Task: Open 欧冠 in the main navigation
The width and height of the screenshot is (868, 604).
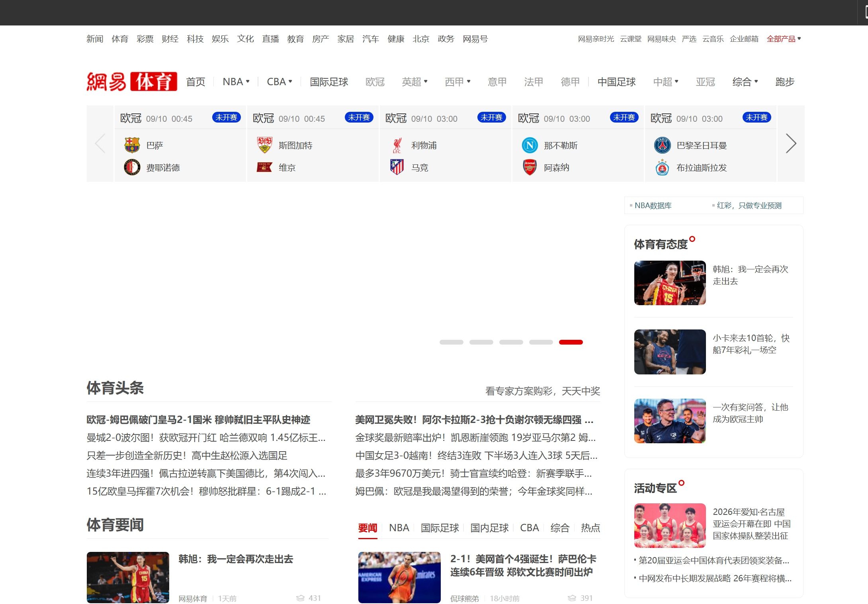Action: [375, 82]
